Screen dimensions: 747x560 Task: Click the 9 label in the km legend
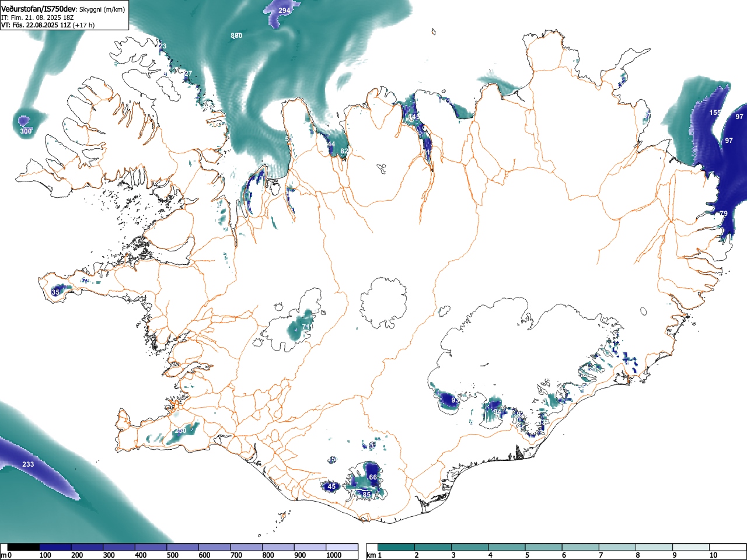[674, 555]
